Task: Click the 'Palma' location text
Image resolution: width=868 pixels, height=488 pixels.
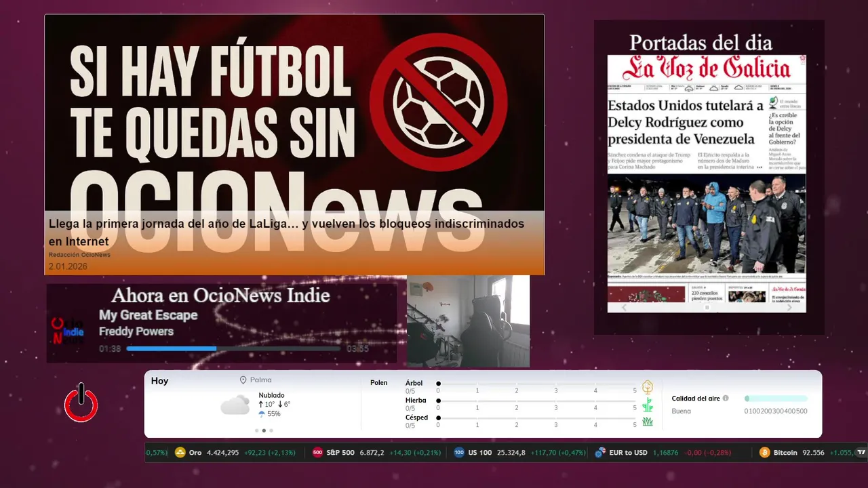Action: click(x=260, y=380)
